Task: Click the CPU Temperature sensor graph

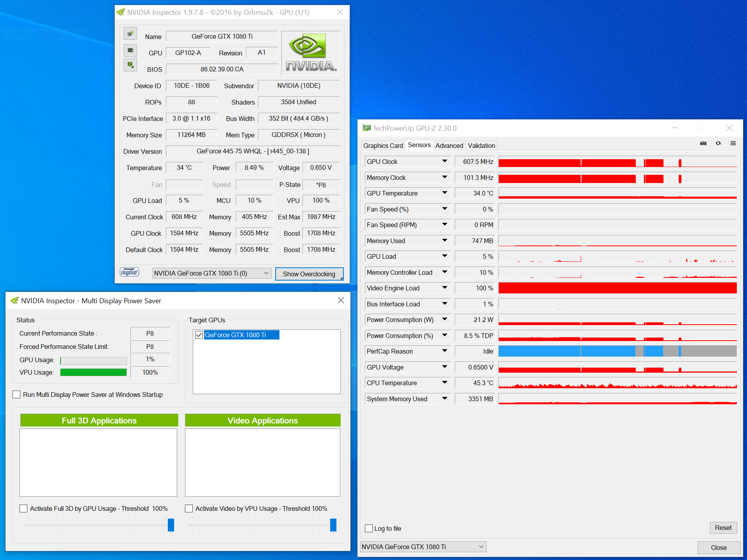Action: coord(617,383)
